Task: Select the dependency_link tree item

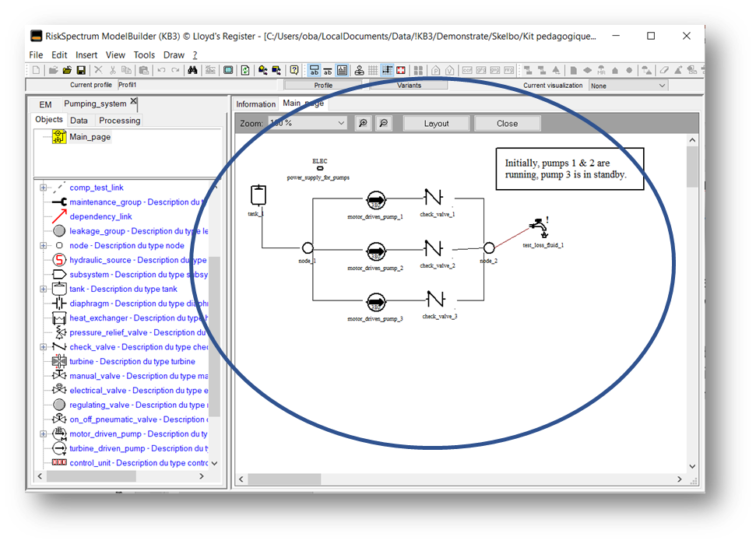Action: click(100, 216)
